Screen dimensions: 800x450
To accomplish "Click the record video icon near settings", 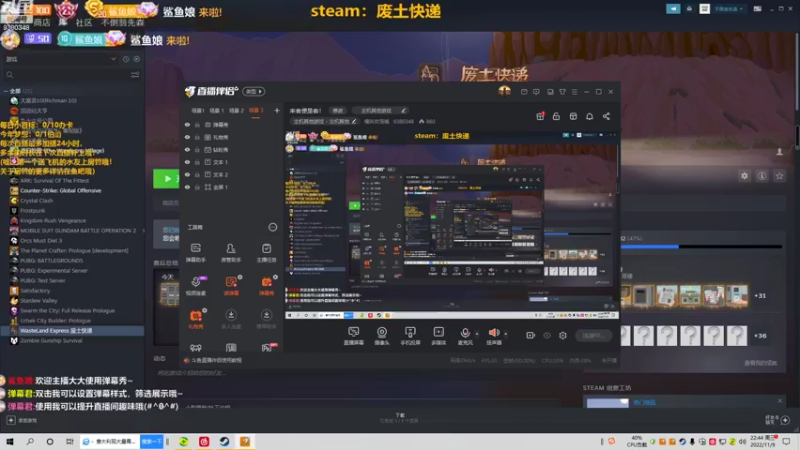I will tap(531, 335).
